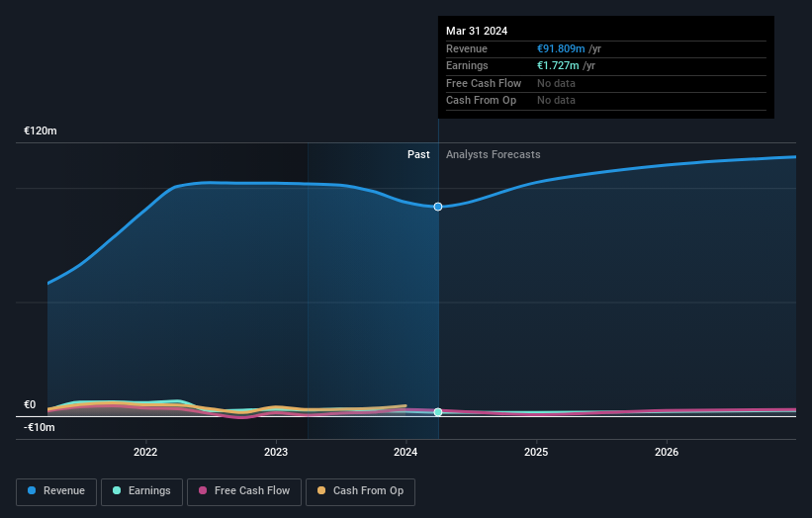Toggle the Revenue legend button

[56, 491]
